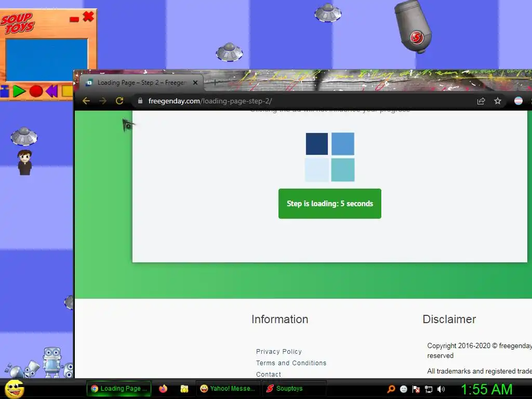
Task: Select the Loading Page – Step 2 tab
Action: pyautogui.click(x=141, y=83)
